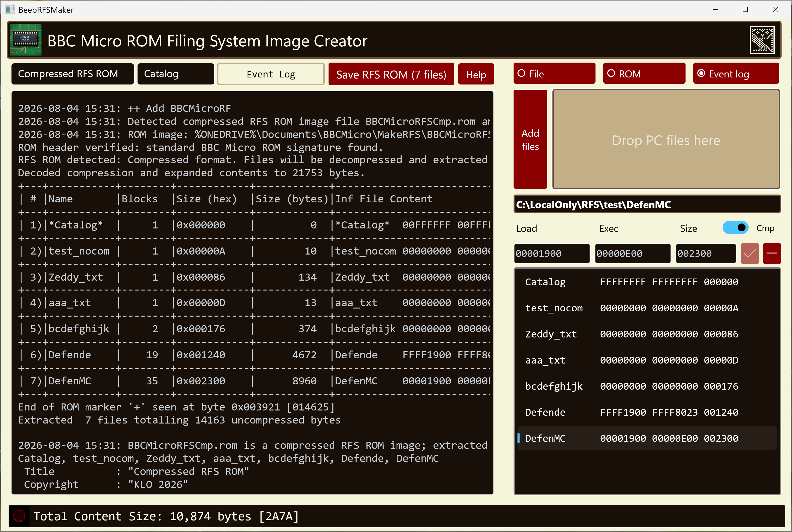
Task: Click the "End of ROM marker" log line
Action: [176, 407]
